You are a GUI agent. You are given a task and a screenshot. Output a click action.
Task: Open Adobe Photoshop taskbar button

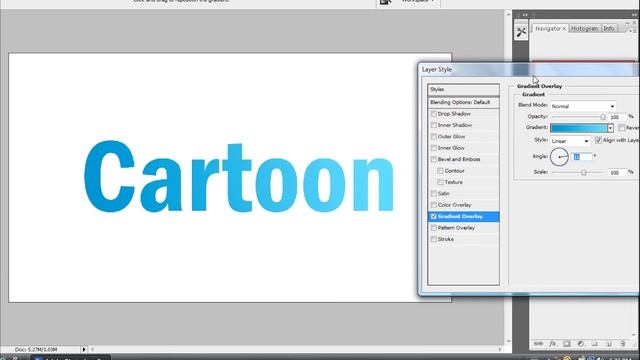70,358
